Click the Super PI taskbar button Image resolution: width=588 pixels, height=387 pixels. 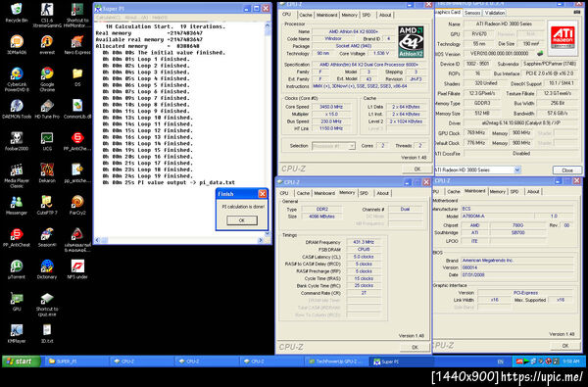click(x=401, y=362)
